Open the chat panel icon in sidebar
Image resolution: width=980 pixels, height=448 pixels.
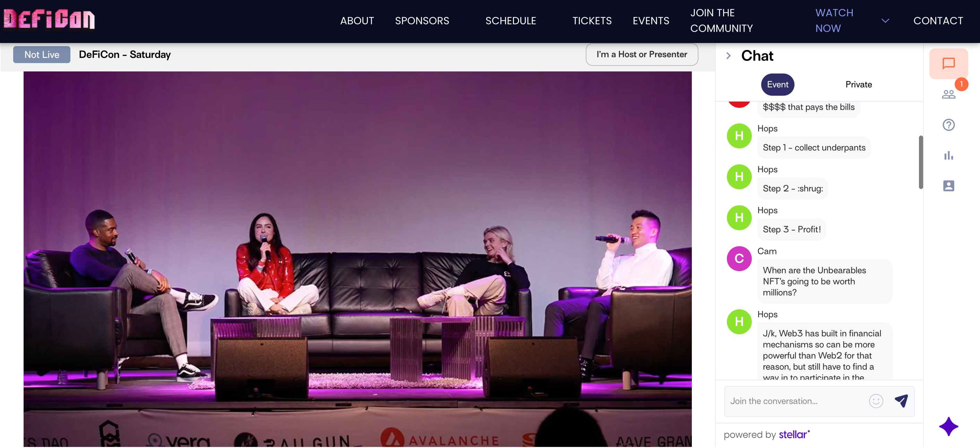pos(948,63)
